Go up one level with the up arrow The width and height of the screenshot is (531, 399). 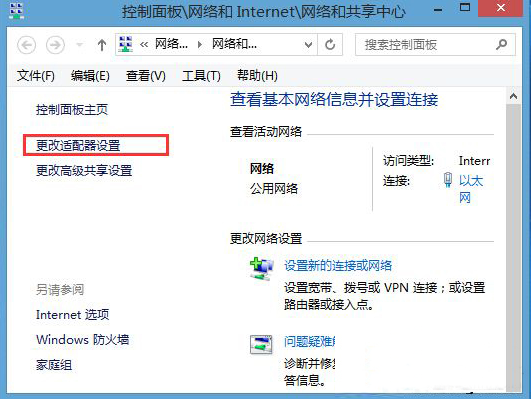102,45
